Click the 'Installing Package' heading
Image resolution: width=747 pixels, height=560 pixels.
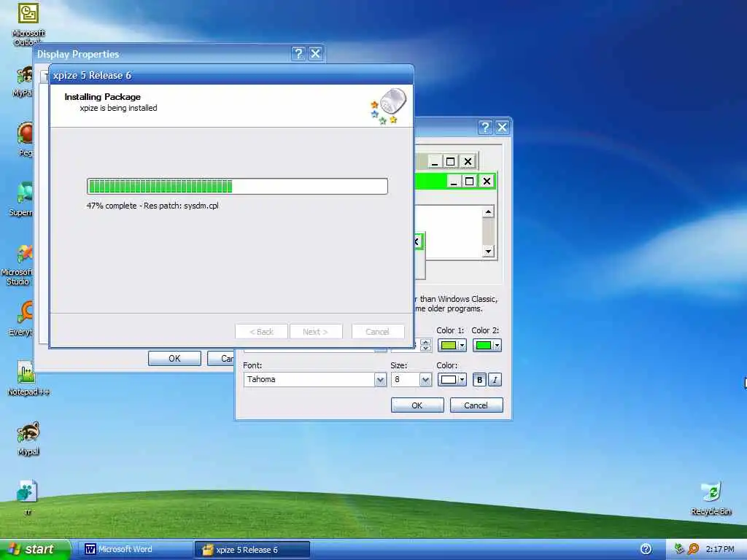(102, 97)
